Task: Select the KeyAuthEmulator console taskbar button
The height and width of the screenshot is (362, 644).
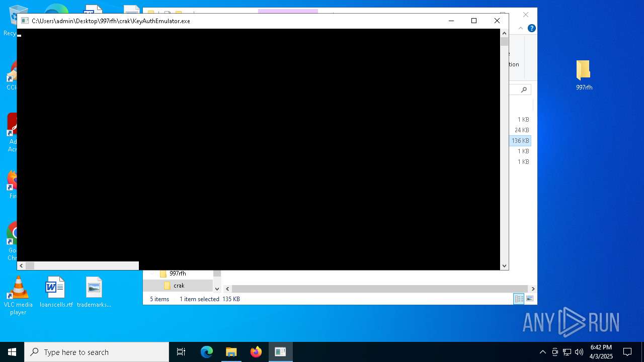Action: click(280, 352)
